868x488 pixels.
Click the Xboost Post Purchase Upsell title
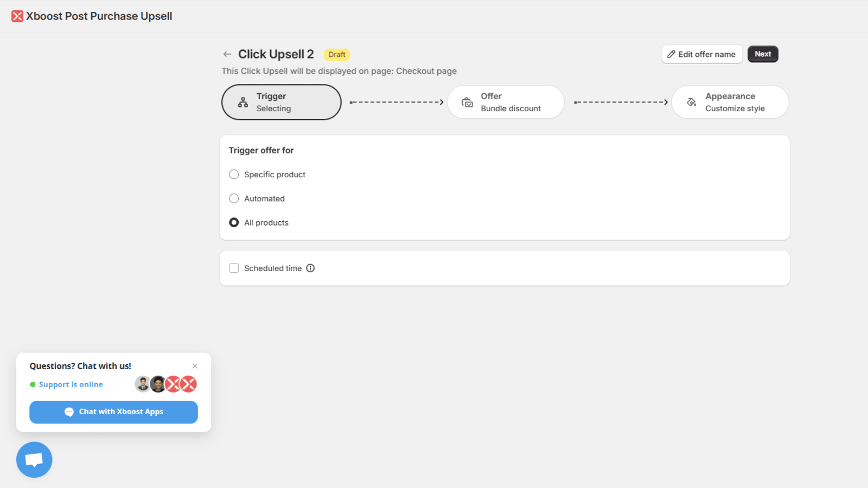pos(99,16)
